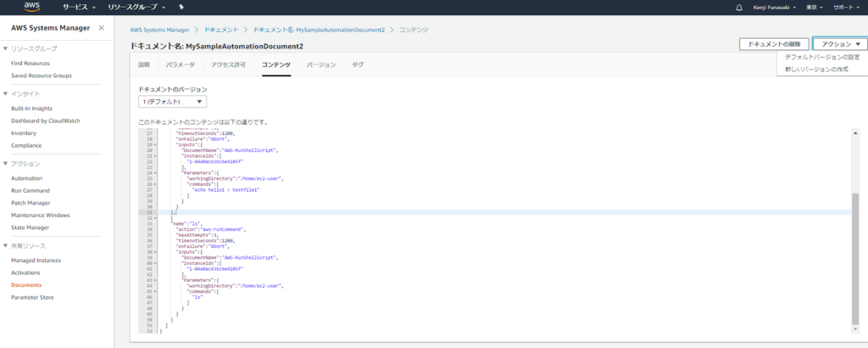Open Compliance in sidebar

26,145
